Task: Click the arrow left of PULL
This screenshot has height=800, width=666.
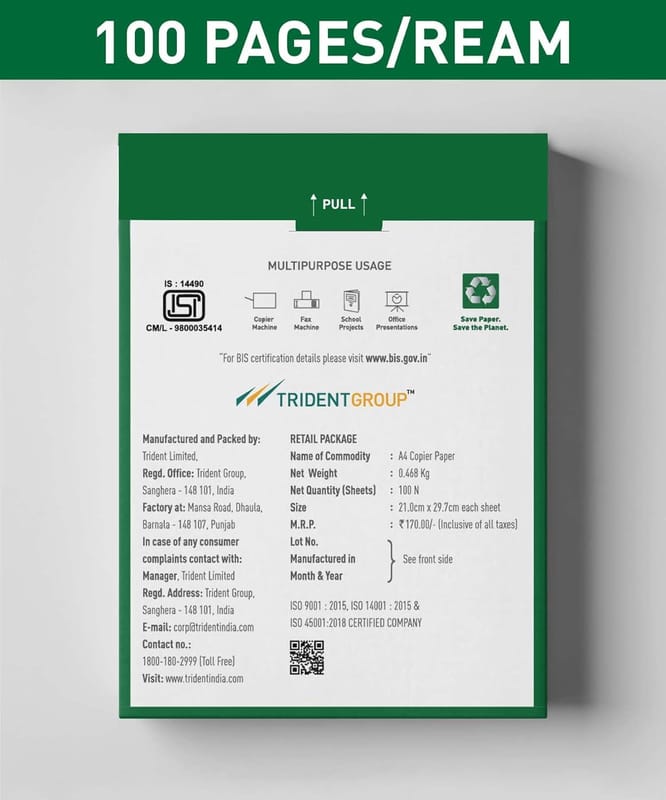Action: (x=311, y=204)
